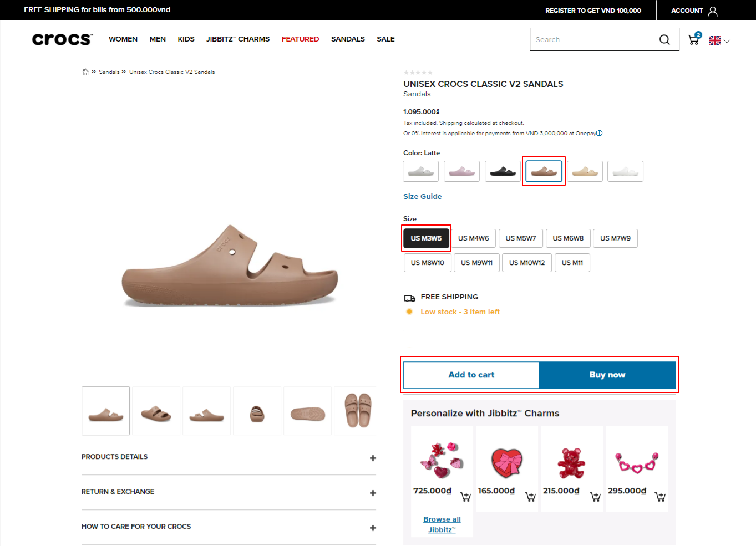Select size US M5W7
The image size is (756, 546).
click(521, 238)
